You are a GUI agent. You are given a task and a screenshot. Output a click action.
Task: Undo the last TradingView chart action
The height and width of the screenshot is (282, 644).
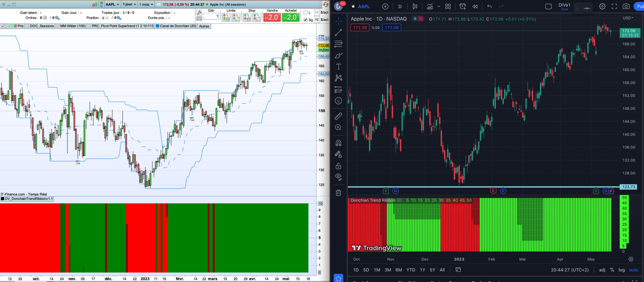tap(489, 6)
